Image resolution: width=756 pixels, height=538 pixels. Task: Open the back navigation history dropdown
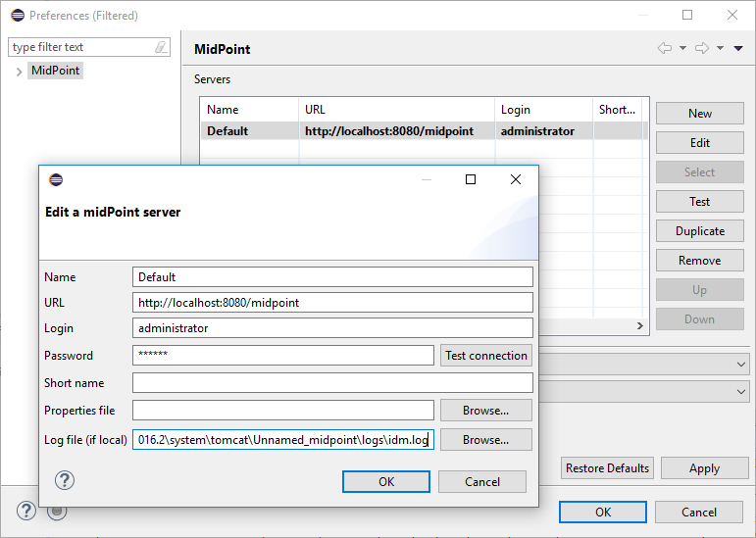[x=682, y=48]
